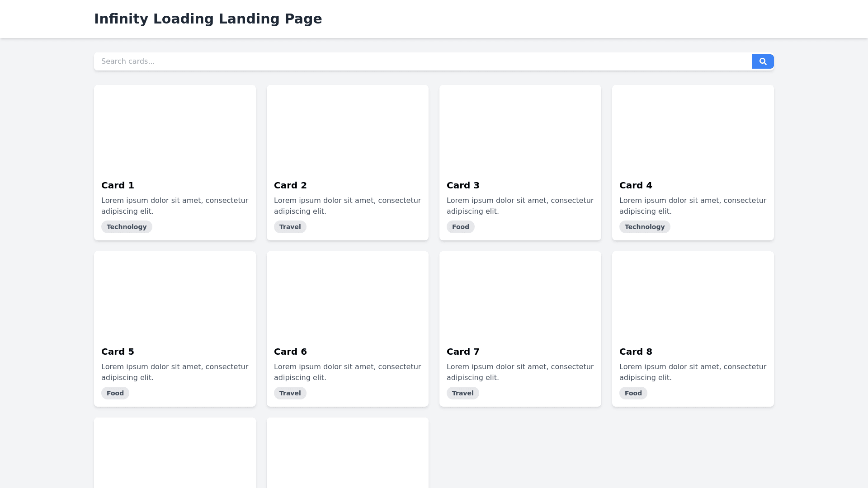Image resolution: width=868 pixels, height=488 pixels.
Task: Click the Card 6 image placeholder
Action: point(348,295)
